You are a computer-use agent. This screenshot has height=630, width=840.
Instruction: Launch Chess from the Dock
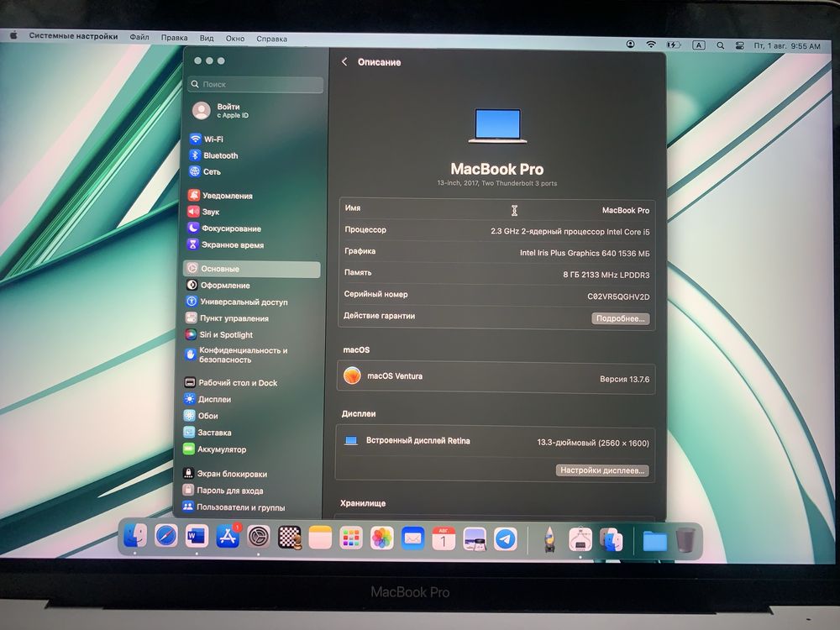[289, 538]
